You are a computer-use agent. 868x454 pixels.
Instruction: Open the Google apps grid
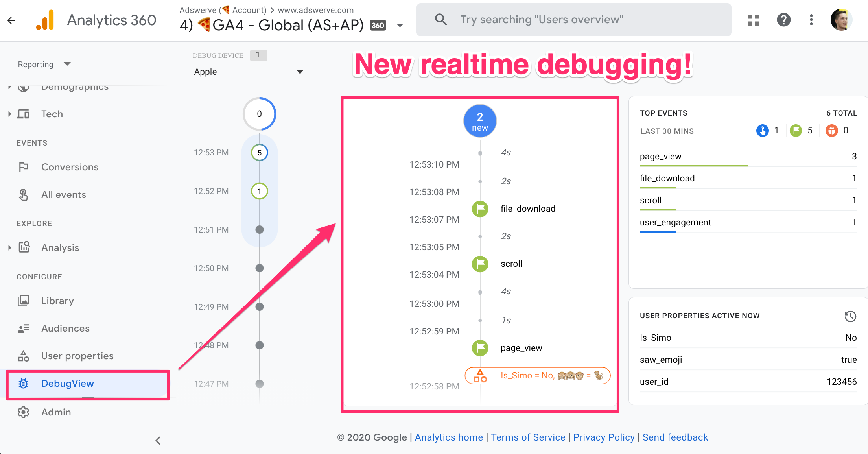[x=753, y=20]
